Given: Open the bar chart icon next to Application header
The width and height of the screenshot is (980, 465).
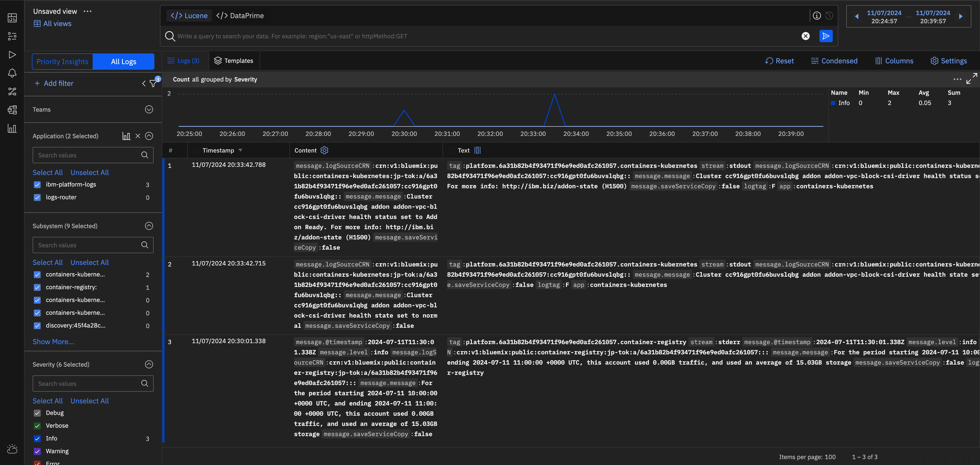Looking at the screenshot, I should pyautogui.click(x=126, y=136).
